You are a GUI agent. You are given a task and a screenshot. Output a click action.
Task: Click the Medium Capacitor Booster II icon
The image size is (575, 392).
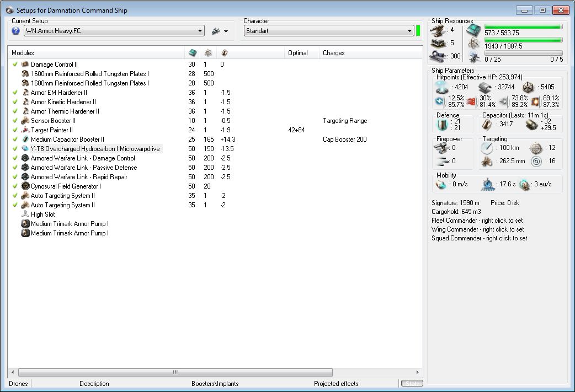(x=25, y=139)
